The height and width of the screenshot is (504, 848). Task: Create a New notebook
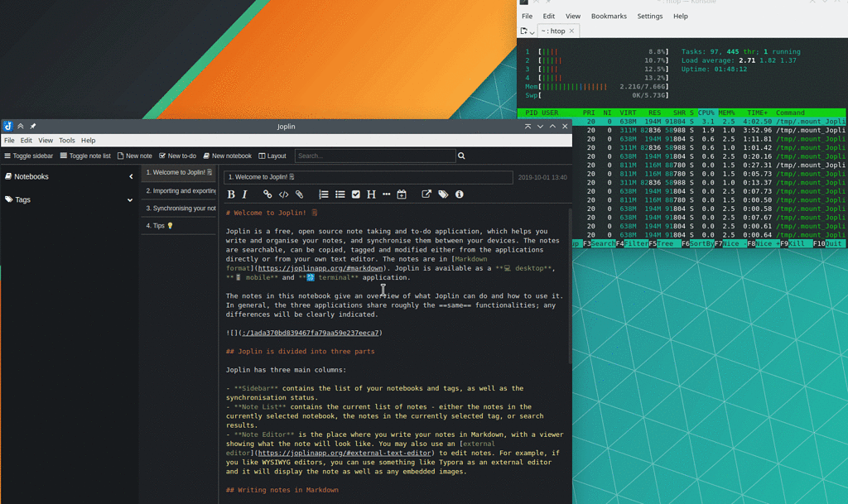[x=227, y=156]
